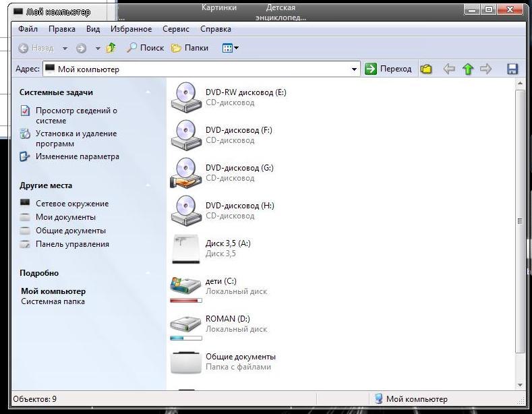Click the Мои документы sidebar icon
Screen dimensions: 532x414
pyautogui.click(x=25, y=217)
